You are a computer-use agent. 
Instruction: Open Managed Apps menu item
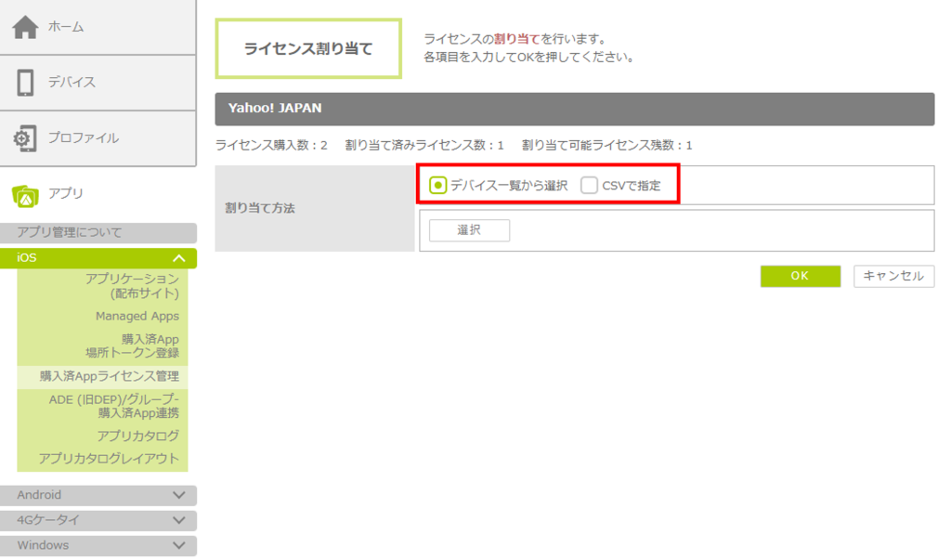tap(137, 317)
